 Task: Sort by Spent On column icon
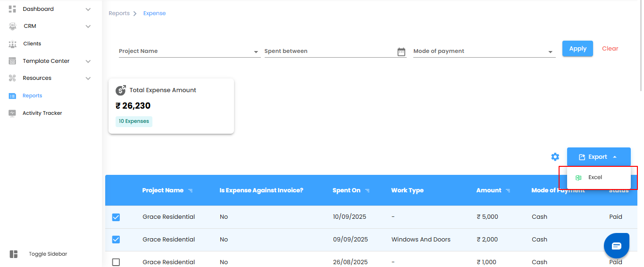(368, 190)
